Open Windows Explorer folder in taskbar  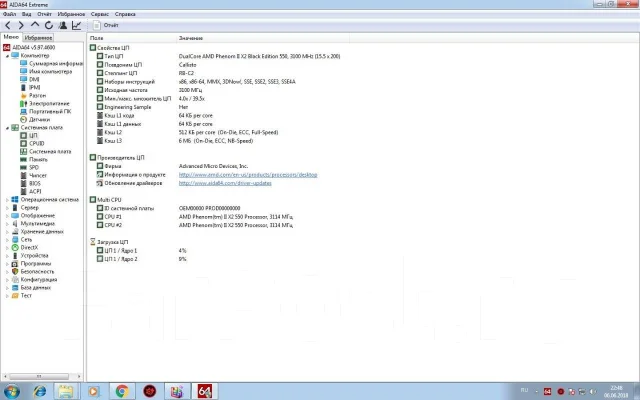[x=66, y=391]
